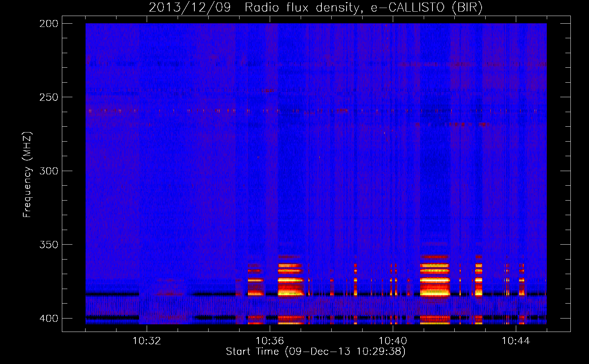The width and height of the screenshot is (589, 364).
Task: Click the 250 frequency tick label
Action: pos(49,97)
